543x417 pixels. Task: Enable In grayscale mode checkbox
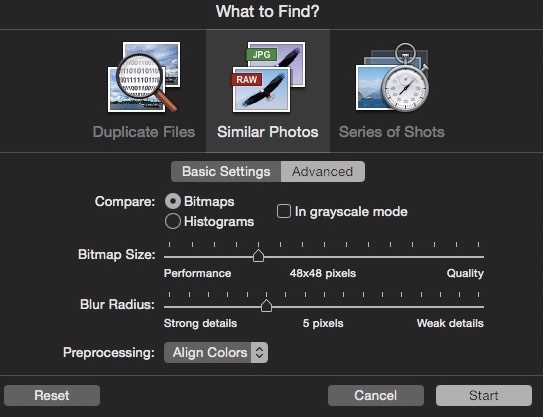[284, 211]
